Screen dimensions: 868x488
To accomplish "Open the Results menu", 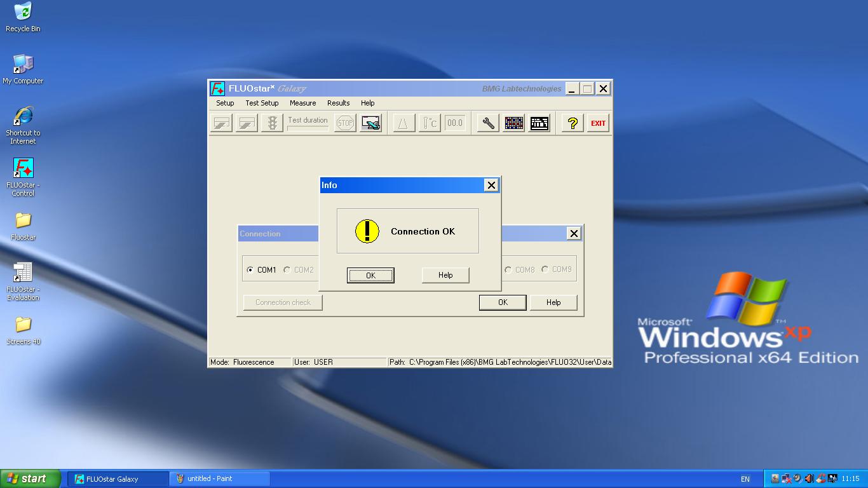I will click(338, 103).
